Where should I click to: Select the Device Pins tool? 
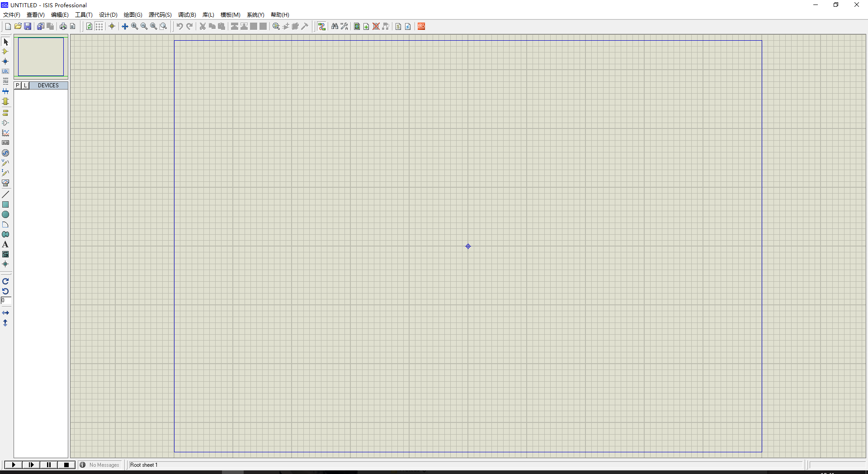coord(5,123)
